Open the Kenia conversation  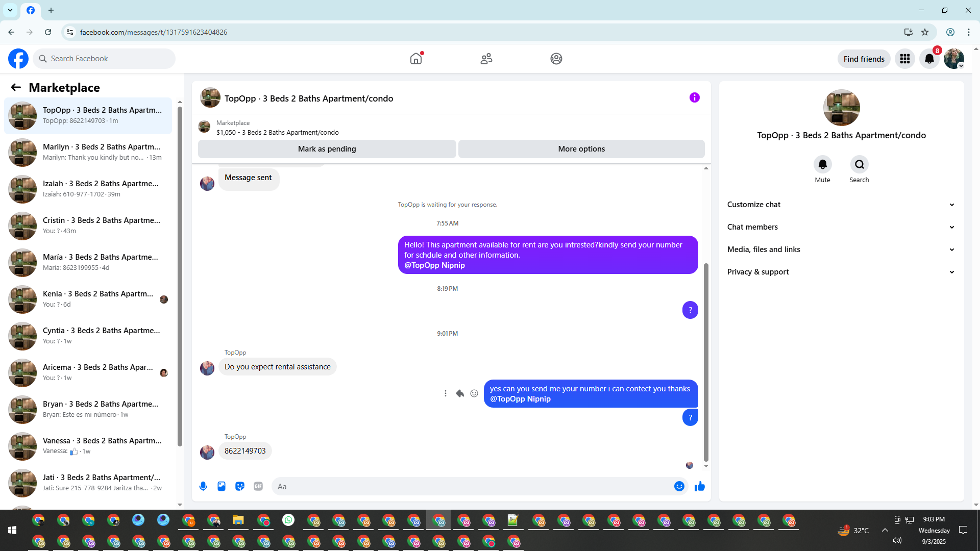(88, 299)
